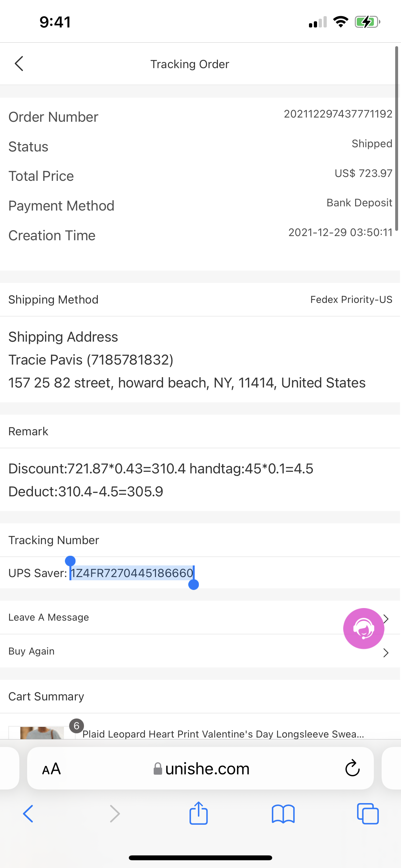Open the Buy Again chevron
Viewport: 401px width, 868px height.
[386, 653]
